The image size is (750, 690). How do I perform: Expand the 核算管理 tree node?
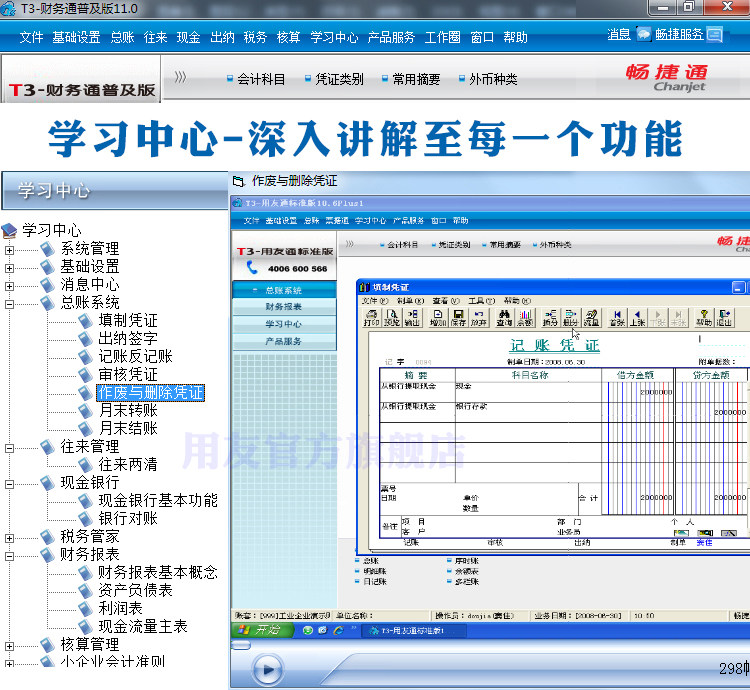[10, 646]
